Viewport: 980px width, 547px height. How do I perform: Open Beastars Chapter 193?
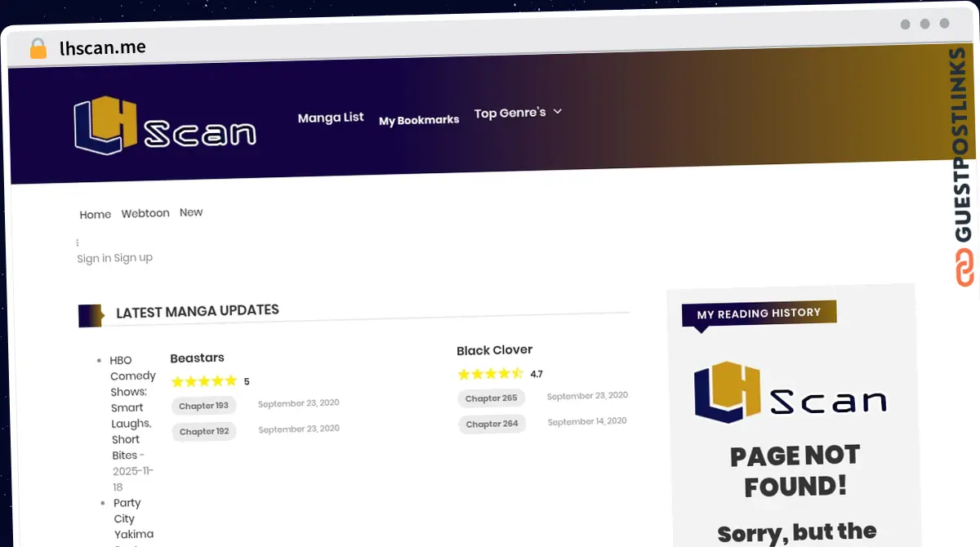[x=203, y=406]
